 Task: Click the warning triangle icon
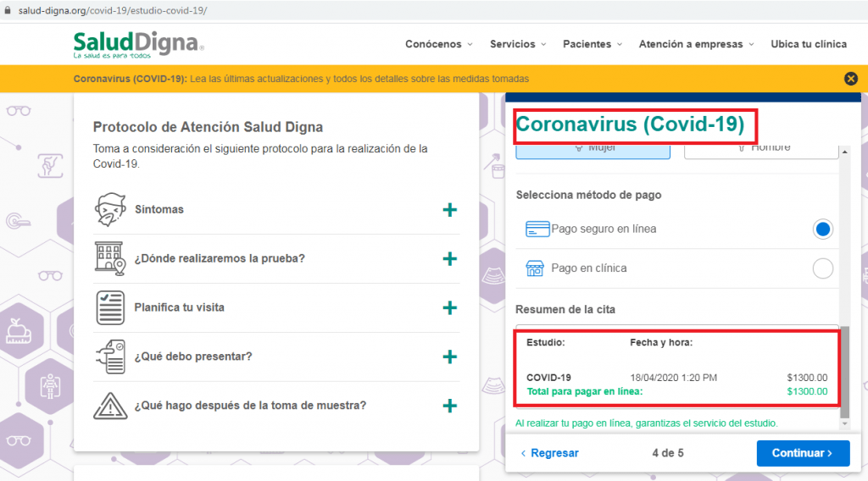[x=110, y=406]
